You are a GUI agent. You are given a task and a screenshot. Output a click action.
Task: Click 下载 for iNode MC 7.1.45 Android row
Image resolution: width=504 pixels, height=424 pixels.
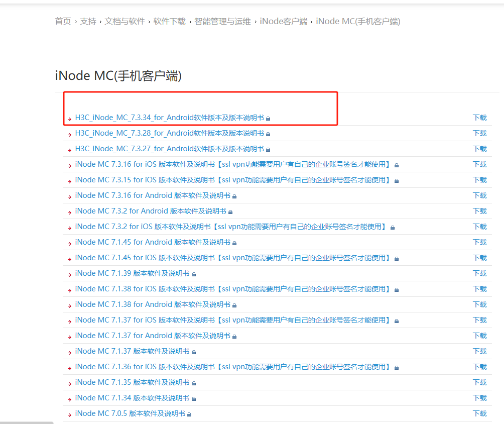tap(480, 242)
